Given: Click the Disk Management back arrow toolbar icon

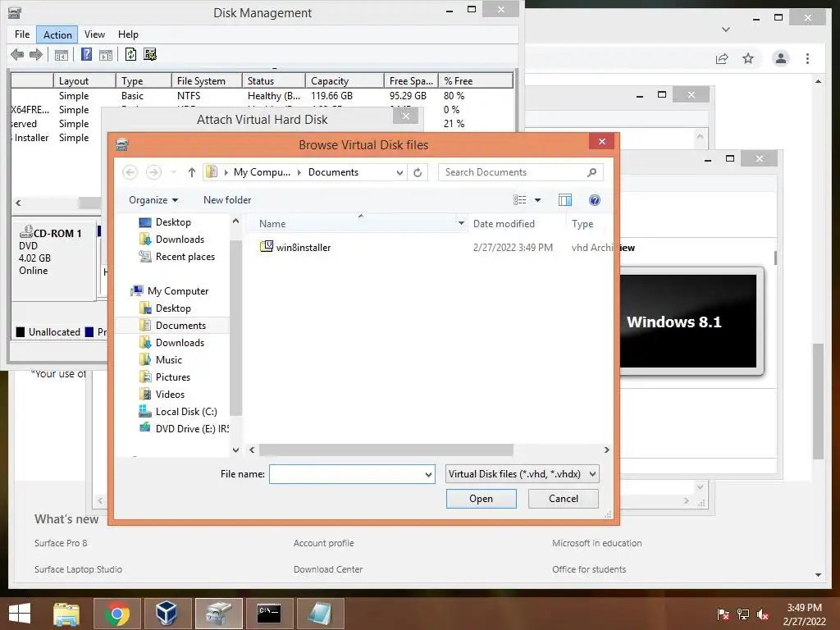Looking at the screenshot, I should (x=17, y=55).
